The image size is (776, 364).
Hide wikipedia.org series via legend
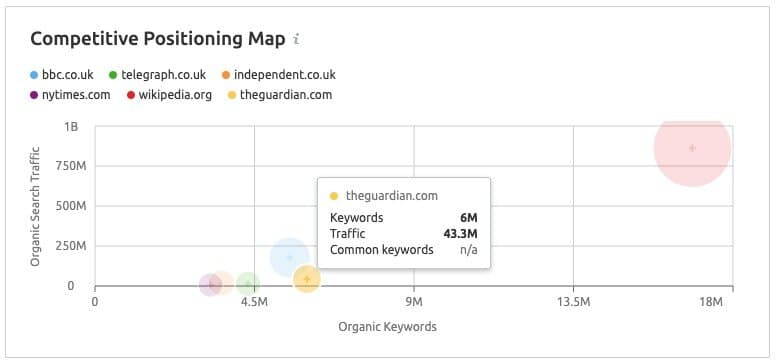click(x=169, y=95)
